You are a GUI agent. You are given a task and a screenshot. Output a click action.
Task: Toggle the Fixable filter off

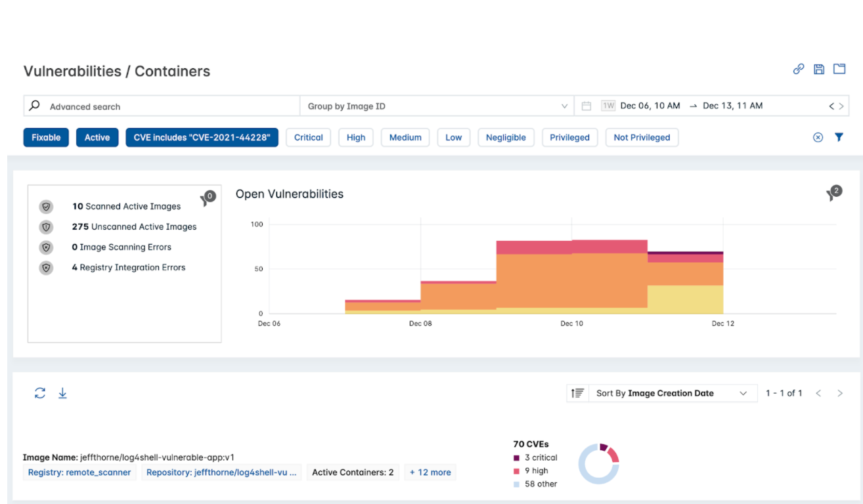46,137
